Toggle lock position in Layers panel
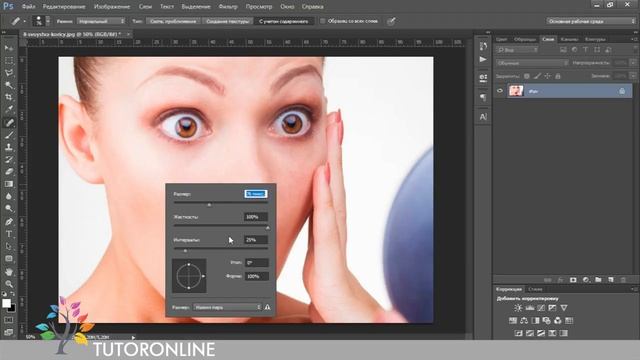 point(547,76)
